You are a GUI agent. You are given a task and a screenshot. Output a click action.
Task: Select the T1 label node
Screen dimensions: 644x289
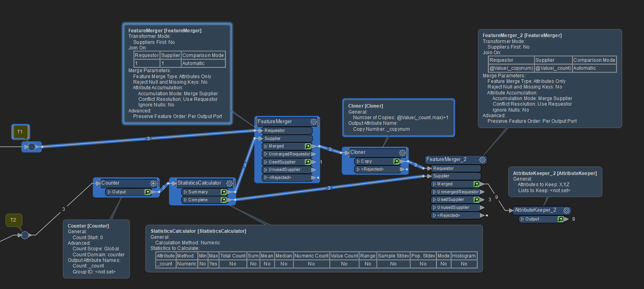[20, 132]
